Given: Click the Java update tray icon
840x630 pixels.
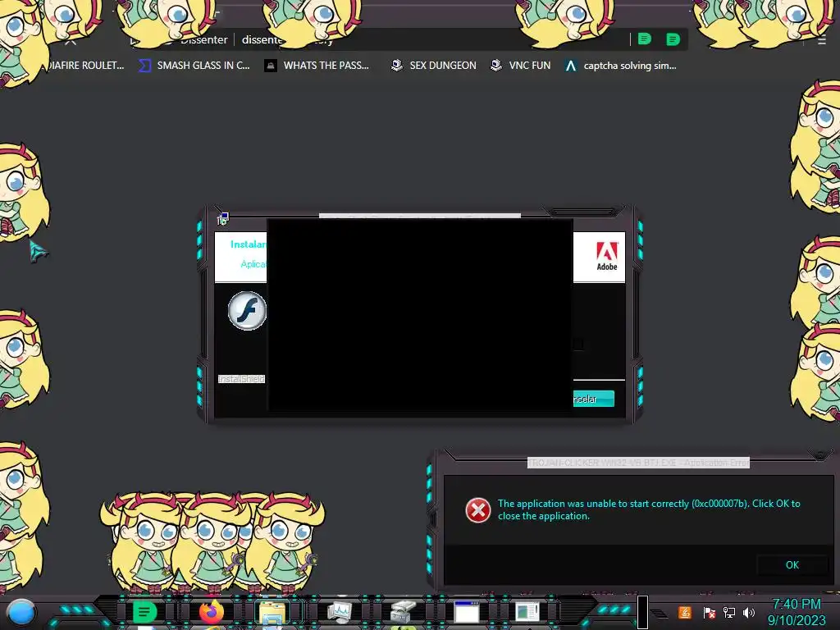Looking at the screenshot, I should tap(685, 612).
